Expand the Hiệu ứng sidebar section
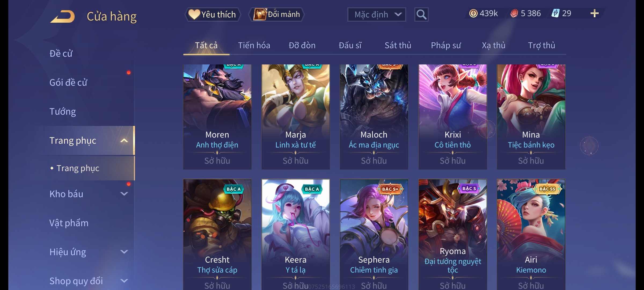The image size is (644, 290). (124, 252)
